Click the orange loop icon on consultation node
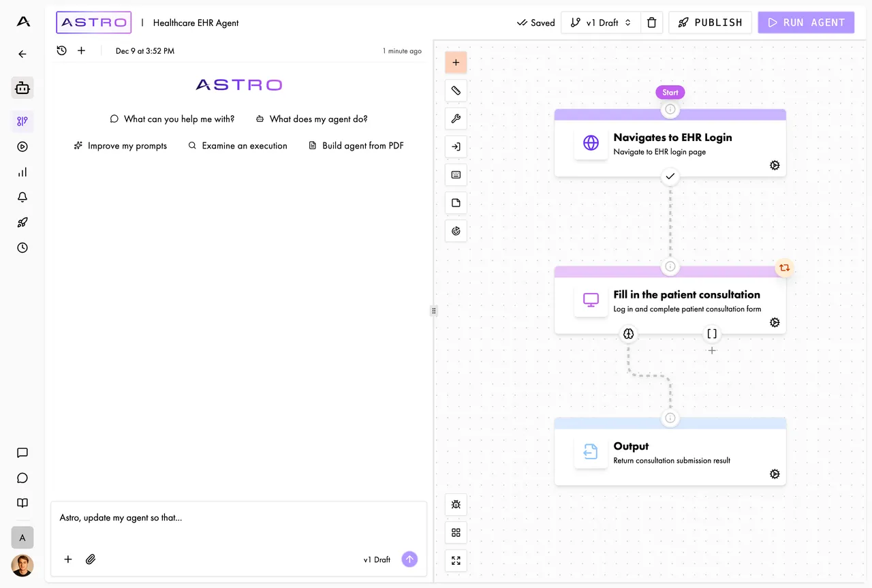The height and width of the screenshot is (588, 872). [x=785, y=268]
